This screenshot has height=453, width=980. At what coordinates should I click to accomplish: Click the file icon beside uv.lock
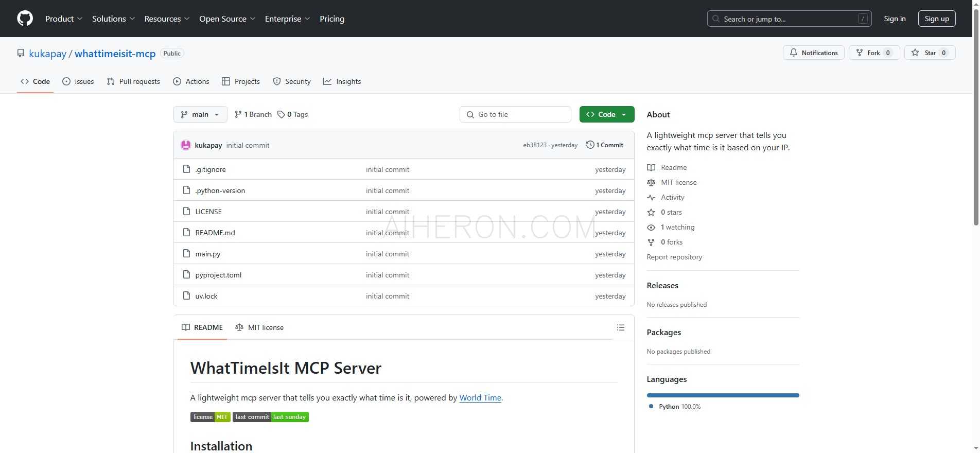(187, 296)
